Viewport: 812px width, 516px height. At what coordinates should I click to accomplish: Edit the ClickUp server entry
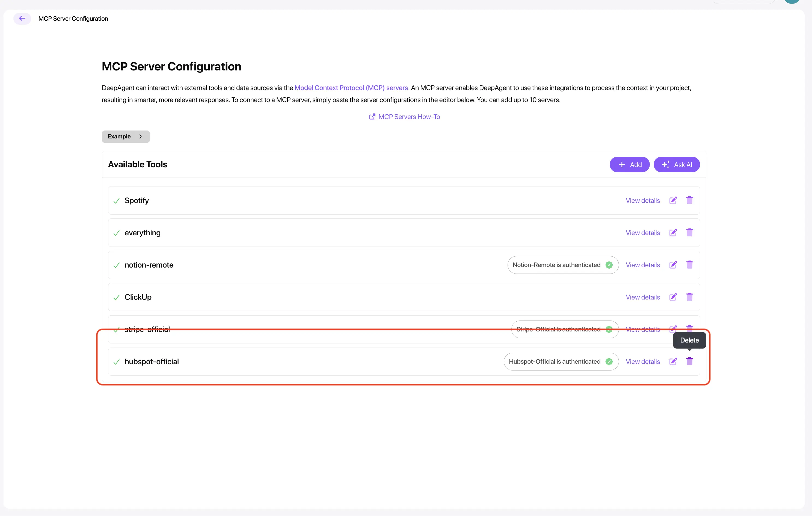pos(673,297)
